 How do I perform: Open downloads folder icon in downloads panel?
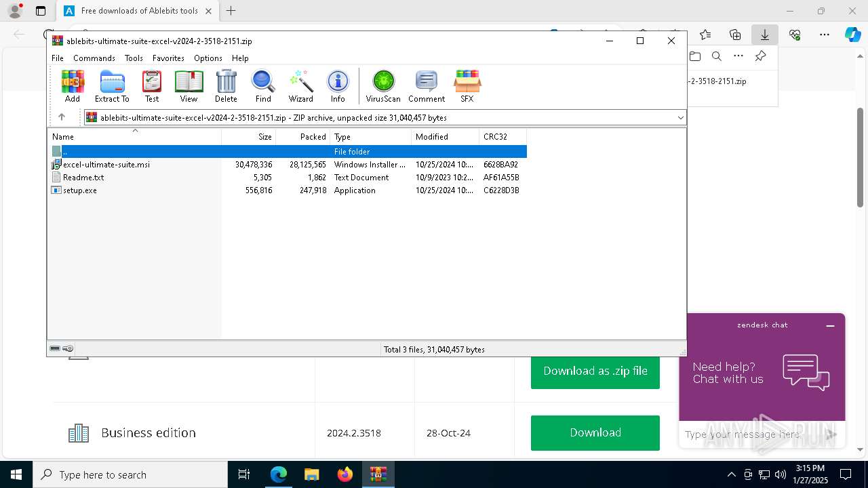click(695, 56)
